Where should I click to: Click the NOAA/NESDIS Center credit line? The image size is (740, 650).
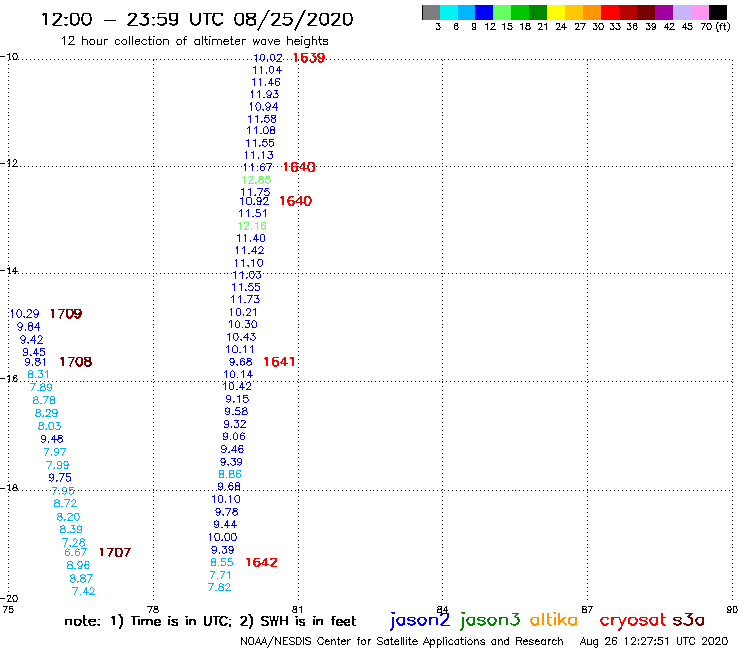pyautogui.click(x=402, y=641)
